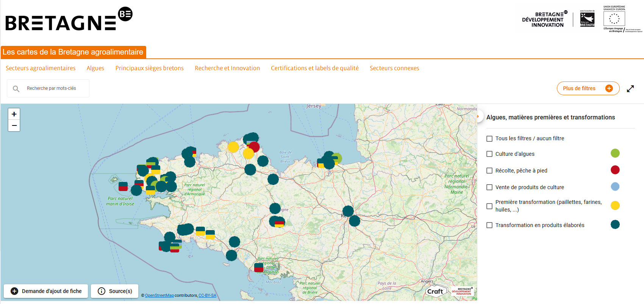Toggle Vente de produits de culture filter
This screenshot has width=644, height=304.
[x=489, y=187]
